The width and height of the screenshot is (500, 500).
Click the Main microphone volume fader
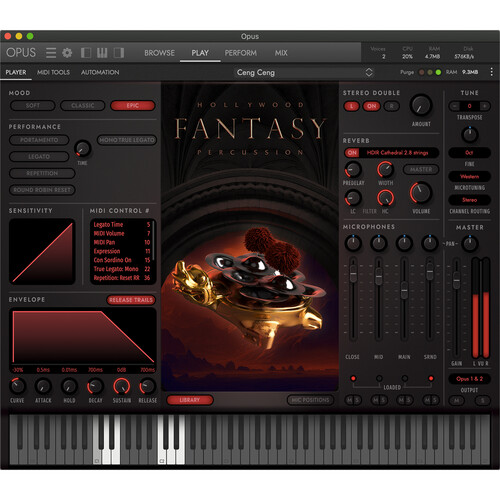404,290
